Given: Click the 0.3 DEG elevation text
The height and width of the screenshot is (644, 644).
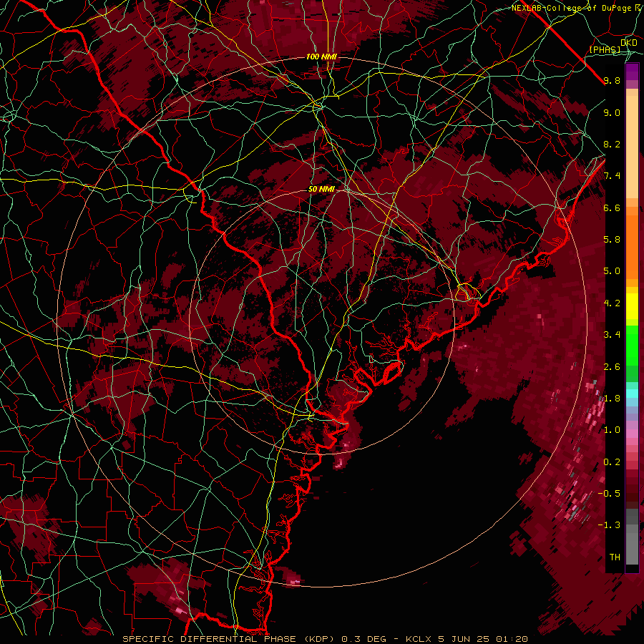Looking at the screenshot, I should 364,639.
